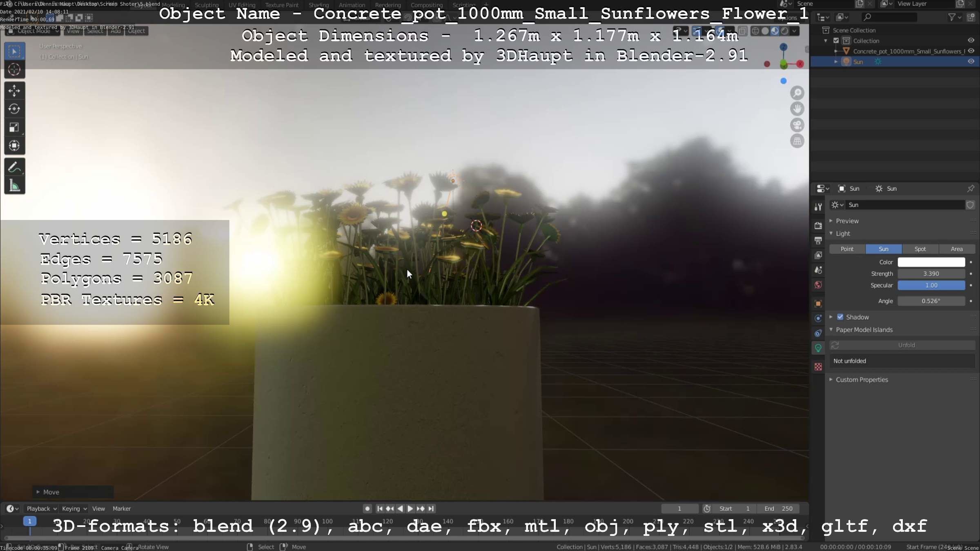The width and height of the screenshot is (980, 551).
Task: Select the Select Box tool
Action: [14, 51]
